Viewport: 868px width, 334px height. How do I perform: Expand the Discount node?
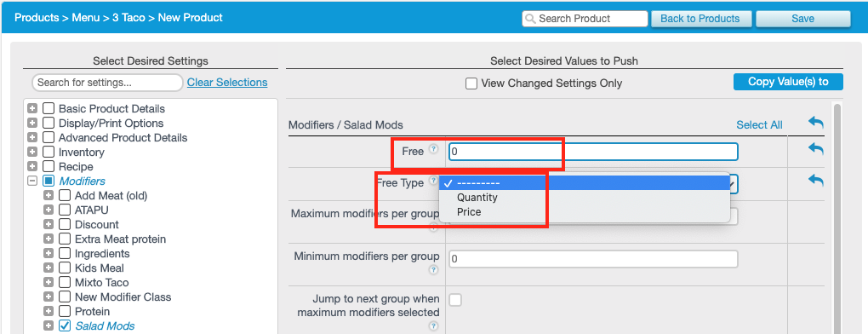[x=49, y=224]
